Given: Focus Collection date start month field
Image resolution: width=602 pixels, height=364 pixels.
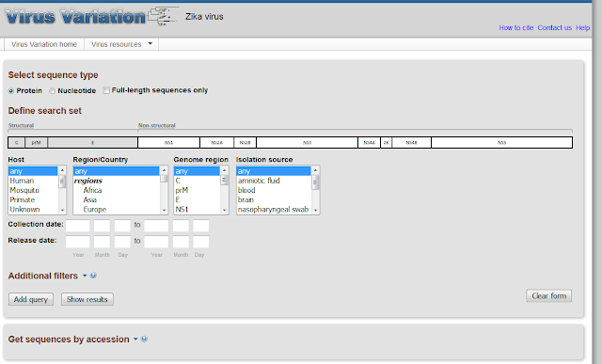Looking at the screenshot, I should tap(102, 226).
